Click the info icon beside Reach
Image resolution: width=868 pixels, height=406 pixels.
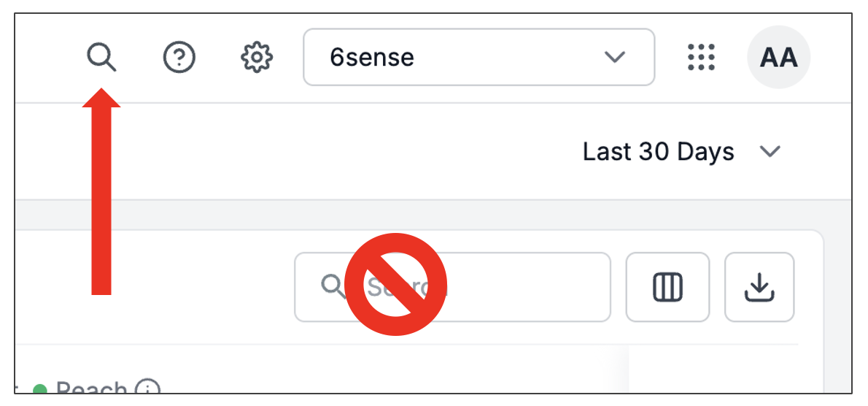coord(148,388)
